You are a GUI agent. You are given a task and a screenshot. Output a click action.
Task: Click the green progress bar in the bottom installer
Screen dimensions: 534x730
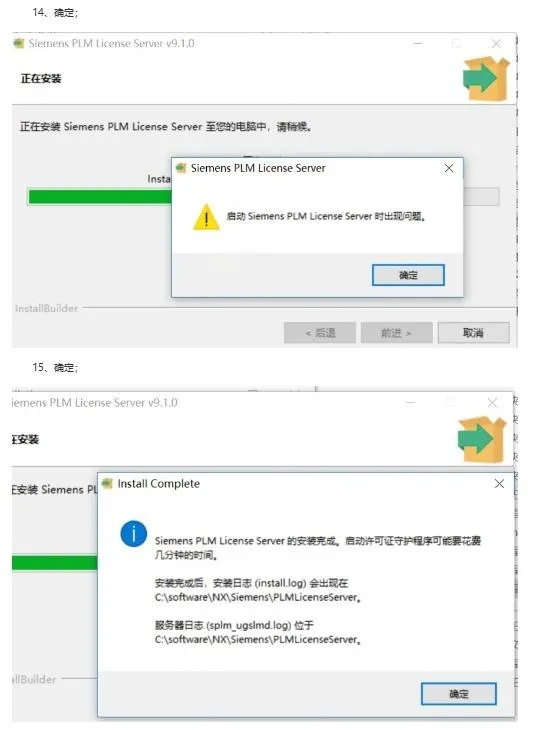(55, 562)
